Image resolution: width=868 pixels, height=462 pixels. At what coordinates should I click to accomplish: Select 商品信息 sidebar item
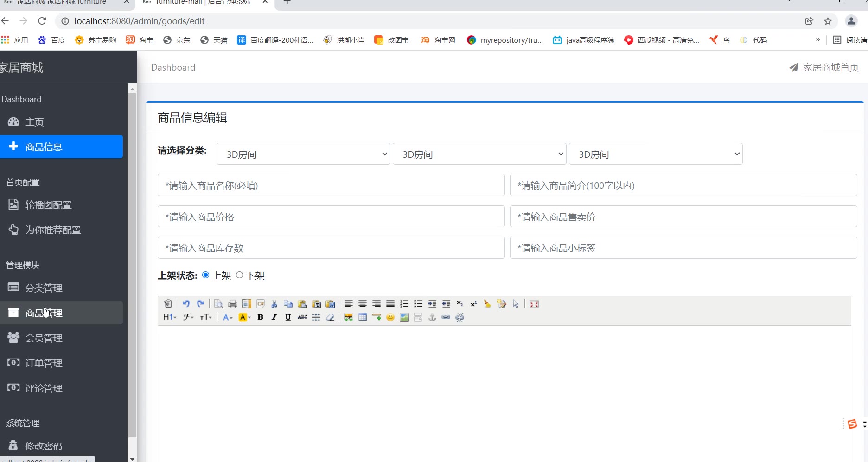[61, 147]
